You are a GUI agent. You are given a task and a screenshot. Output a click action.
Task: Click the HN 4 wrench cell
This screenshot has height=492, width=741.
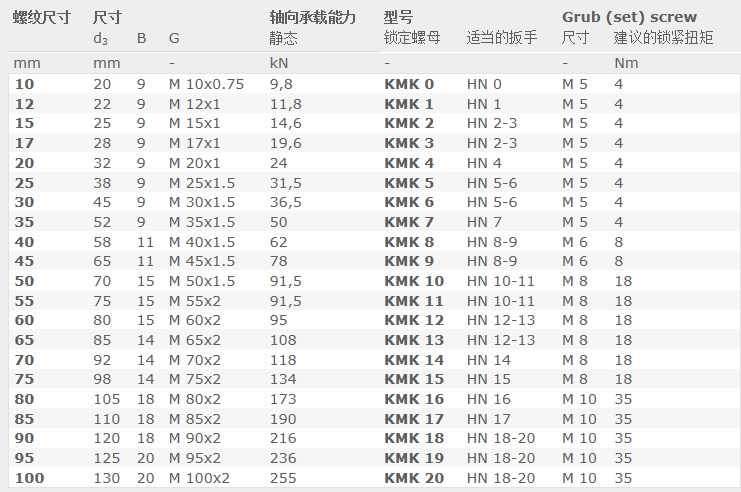click(x=484, y=163)
